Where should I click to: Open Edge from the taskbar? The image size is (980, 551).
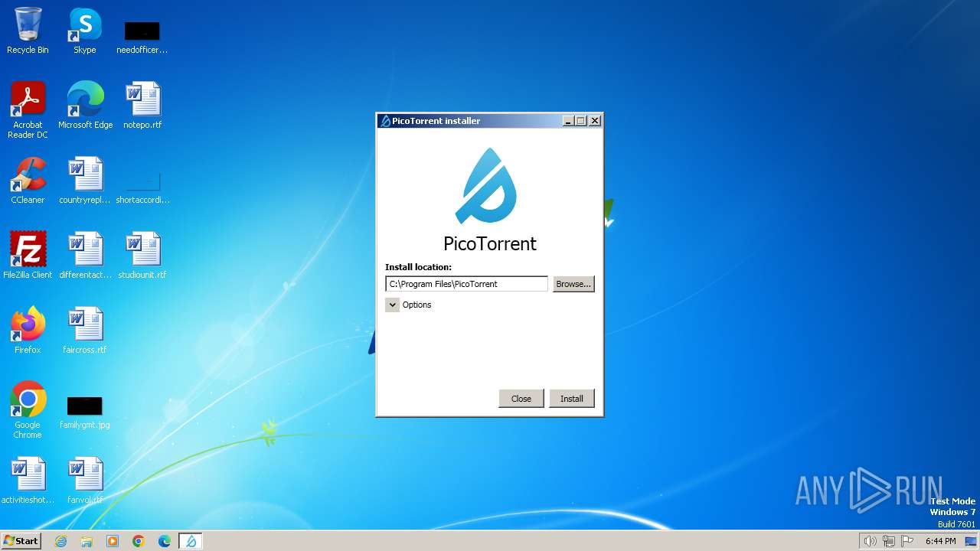(x=165, y=541)
